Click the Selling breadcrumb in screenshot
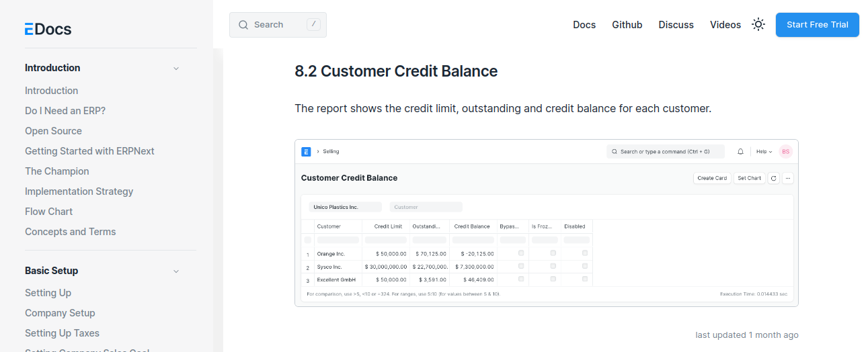The height and width of the screenshot is (352, 868). (331, 152)
